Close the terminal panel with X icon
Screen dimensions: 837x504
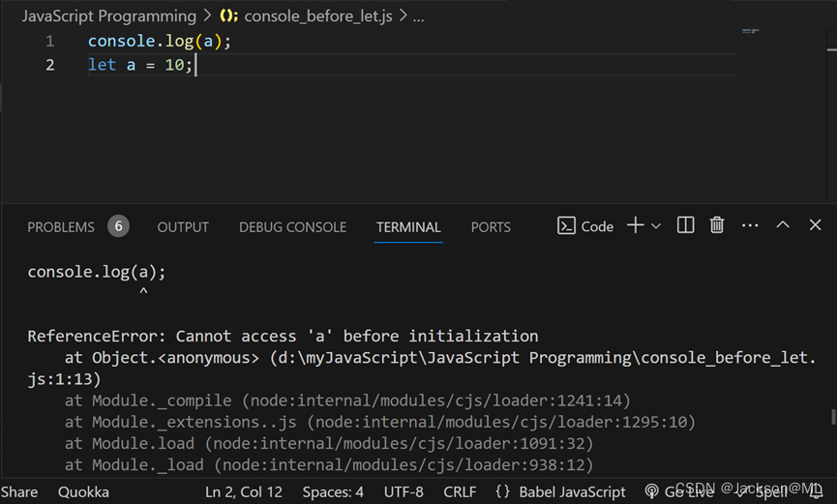(x=815, y=225)
